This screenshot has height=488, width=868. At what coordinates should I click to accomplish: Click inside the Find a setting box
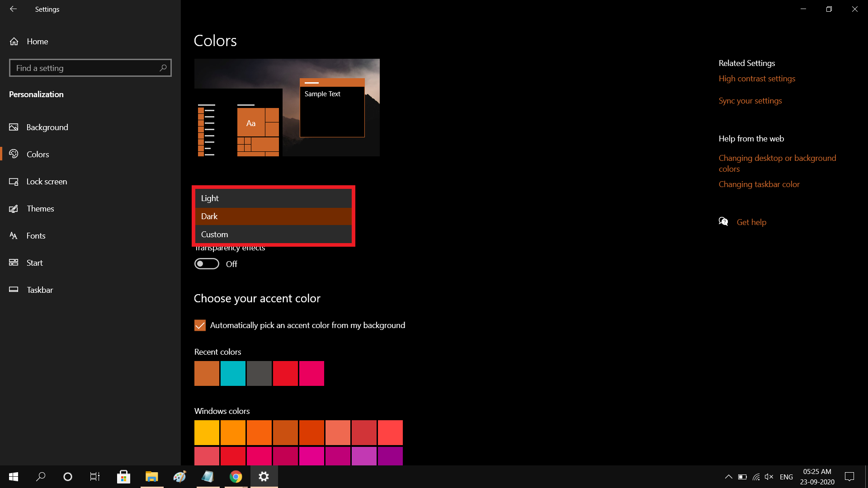pos(90,68)
